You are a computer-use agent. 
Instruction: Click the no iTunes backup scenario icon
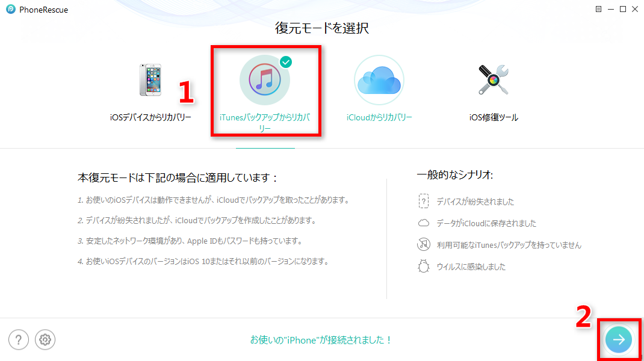point(424,245)
